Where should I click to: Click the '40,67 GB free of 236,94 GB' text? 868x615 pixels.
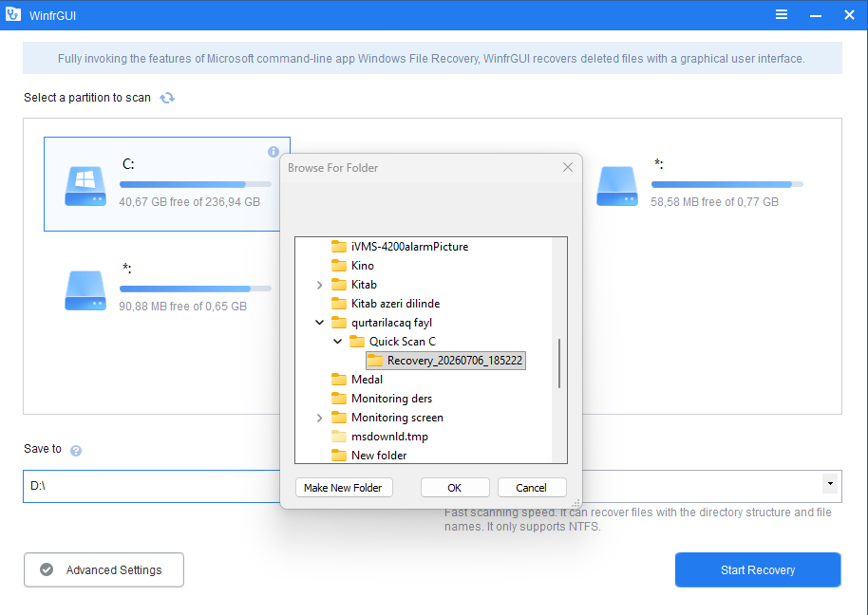pos(189,202)
